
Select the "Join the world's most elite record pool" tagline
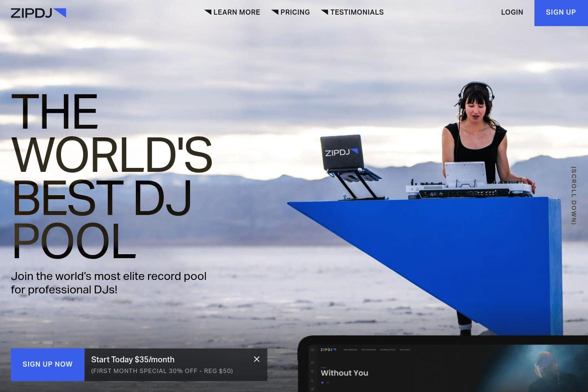coord(109,283)
